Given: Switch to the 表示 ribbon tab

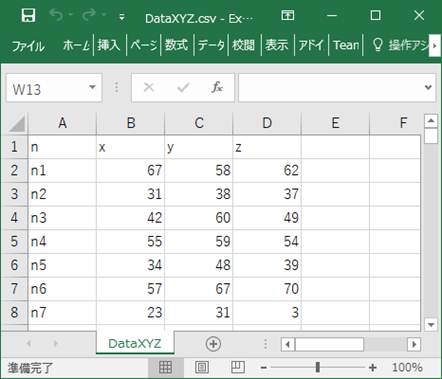Looking at the screenshot, I should coord(277,45).
